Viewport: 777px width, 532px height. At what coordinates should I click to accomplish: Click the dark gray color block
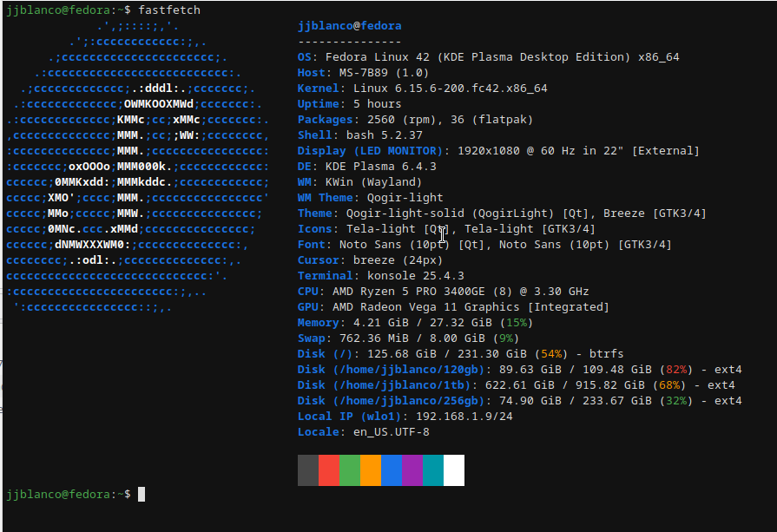tap(307, 470)
